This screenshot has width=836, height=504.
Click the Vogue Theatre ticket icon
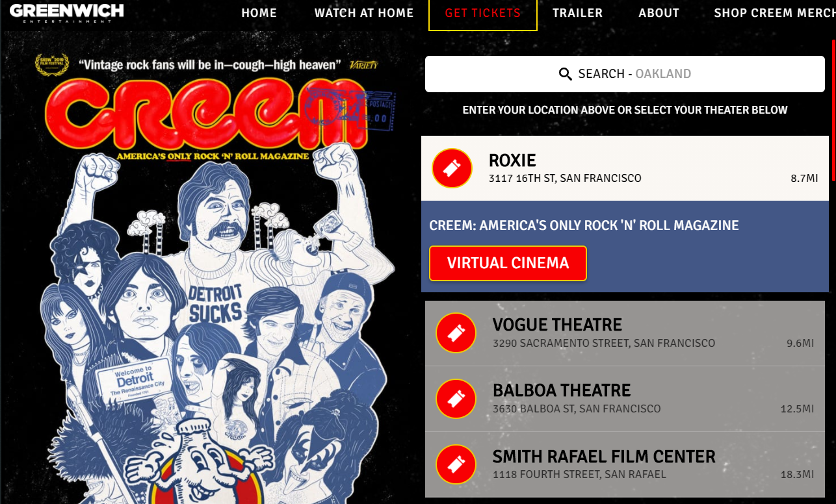[456, 333]
